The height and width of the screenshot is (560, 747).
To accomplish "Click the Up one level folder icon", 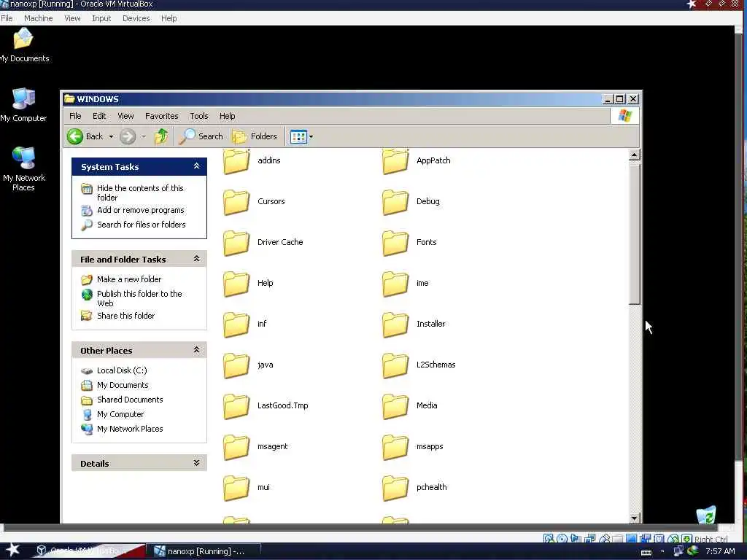I will pos(161,136).
